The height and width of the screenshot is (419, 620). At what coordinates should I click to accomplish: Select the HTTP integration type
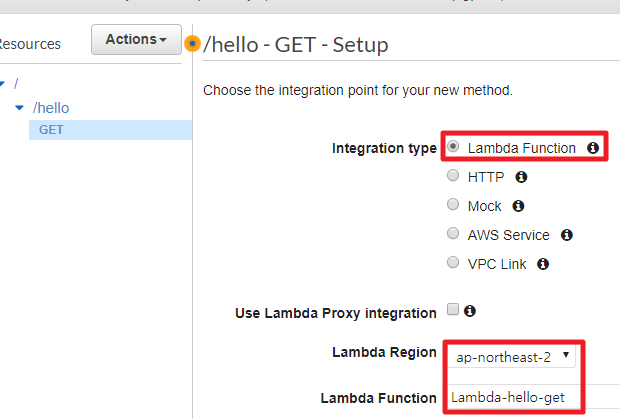[x=453, y=175]
